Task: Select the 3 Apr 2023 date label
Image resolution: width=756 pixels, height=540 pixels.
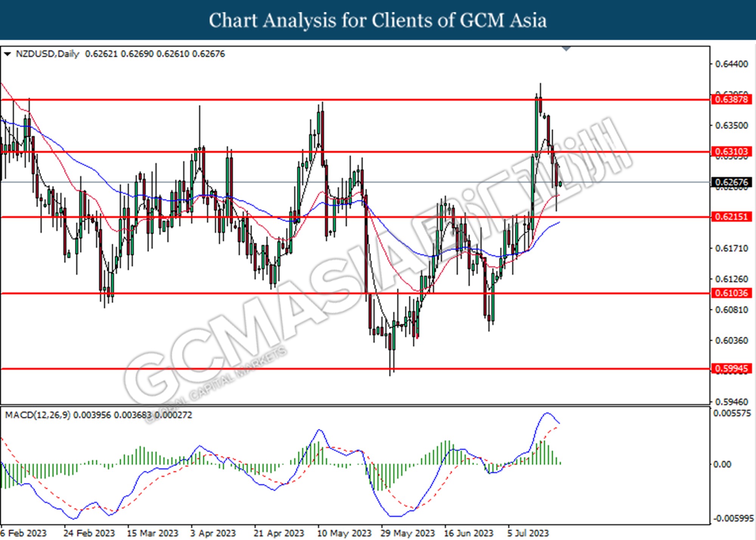Action: tap(213, 533)
